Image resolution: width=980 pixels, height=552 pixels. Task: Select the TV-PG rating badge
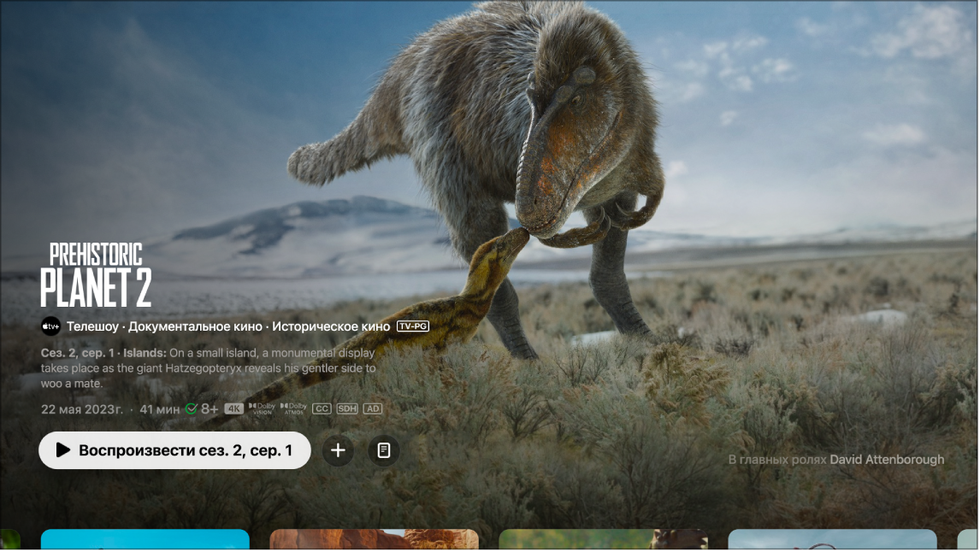point(413,326)
